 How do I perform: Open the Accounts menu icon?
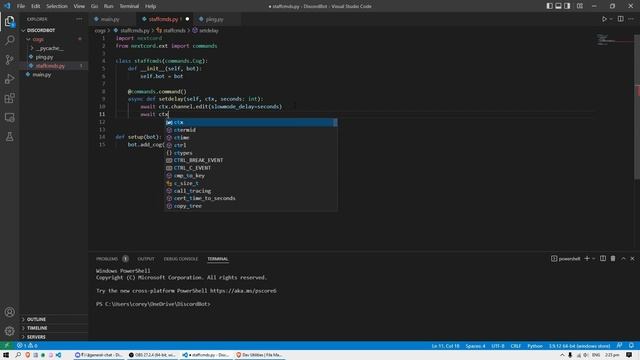9,312
